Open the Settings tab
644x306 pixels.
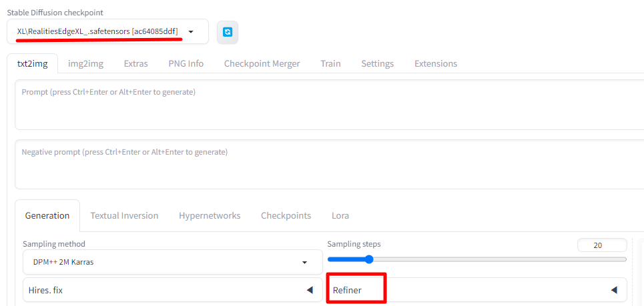378,63
